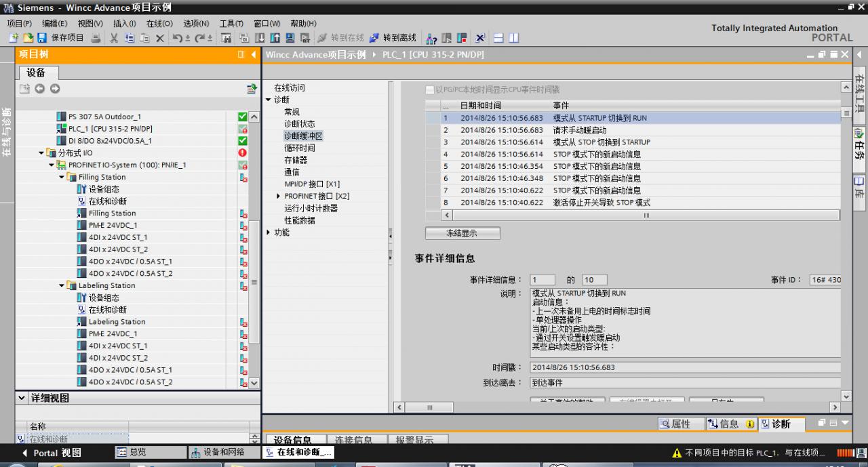Viewport: 868px width, 467px height.
Task: Click the Cross-reference X icon
Action: [479, 38]
